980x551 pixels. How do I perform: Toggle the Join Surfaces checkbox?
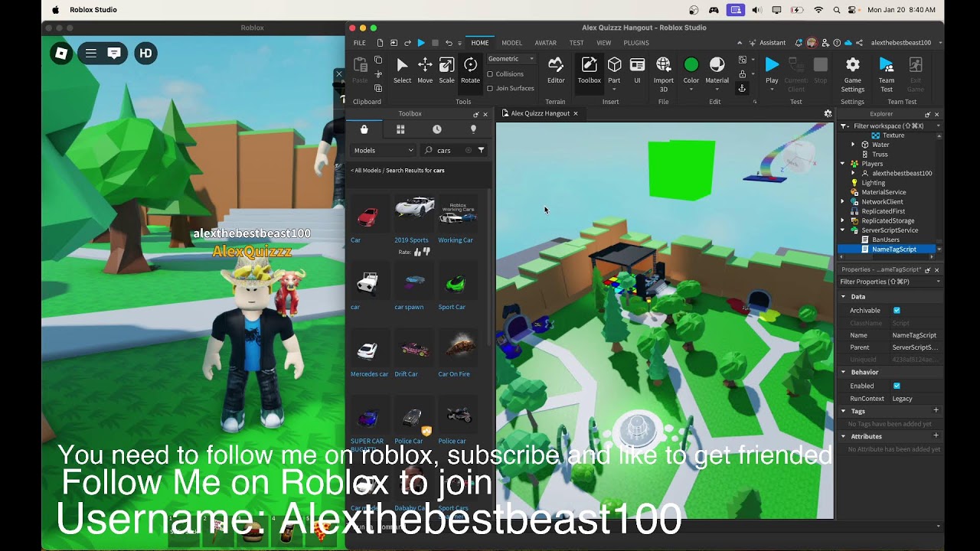click(490, 88)
